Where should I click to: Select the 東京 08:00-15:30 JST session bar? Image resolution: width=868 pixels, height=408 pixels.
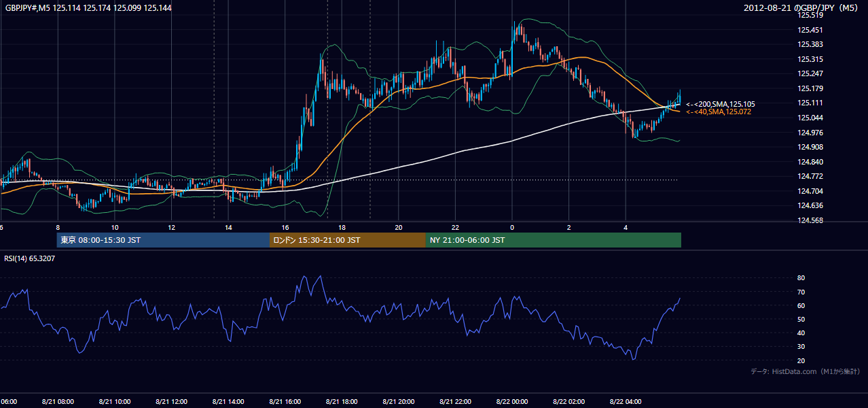[164, 240]
